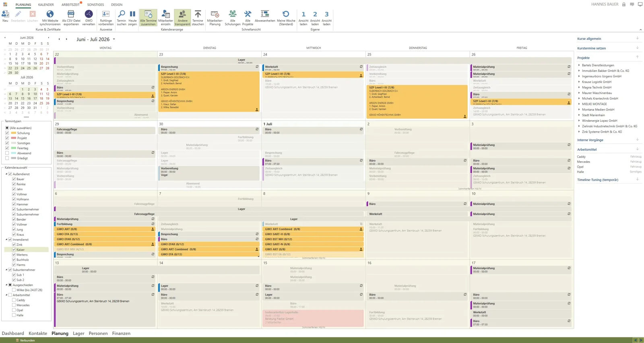Click the Termin suchen magnifier icon
The width and height of the screenshot is (644, 343).
coord(121,15)
